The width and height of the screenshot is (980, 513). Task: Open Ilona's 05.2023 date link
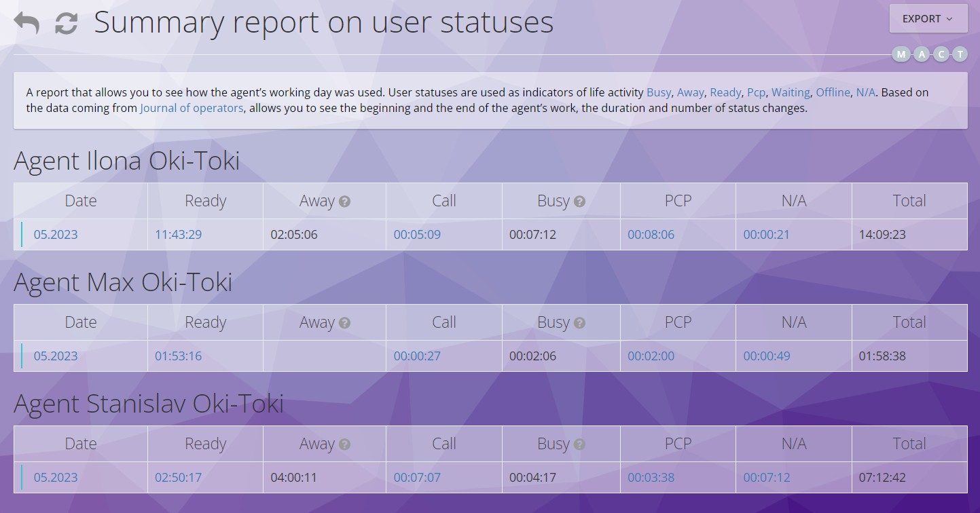pyautogui.click(x=56, y=235)
